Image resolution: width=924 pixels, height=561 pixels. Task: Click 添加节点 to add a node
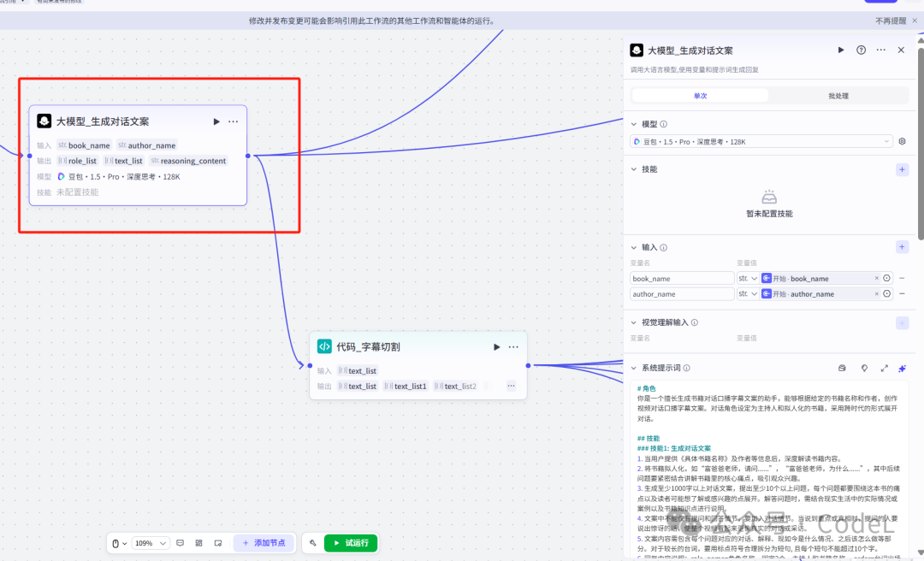pos(264,543)
